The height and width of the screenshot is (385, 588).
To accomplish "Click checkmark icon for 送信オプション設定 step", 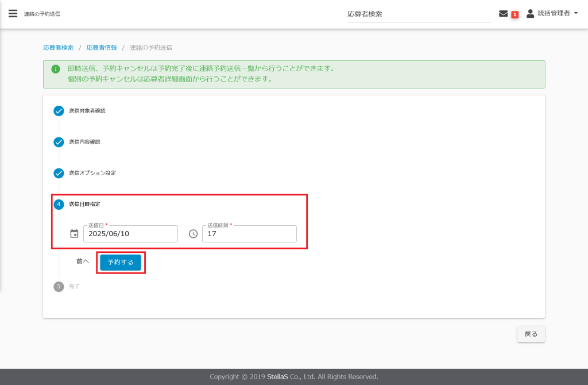I will coord(59,173).
